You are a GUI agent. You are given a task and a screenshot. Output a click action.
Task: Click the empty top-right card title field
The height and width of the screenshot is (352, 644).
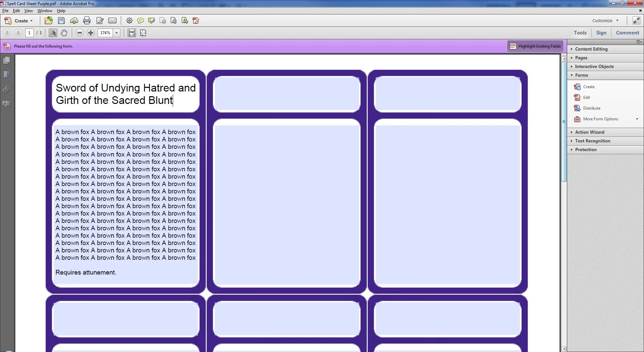[x=448, y=94]
